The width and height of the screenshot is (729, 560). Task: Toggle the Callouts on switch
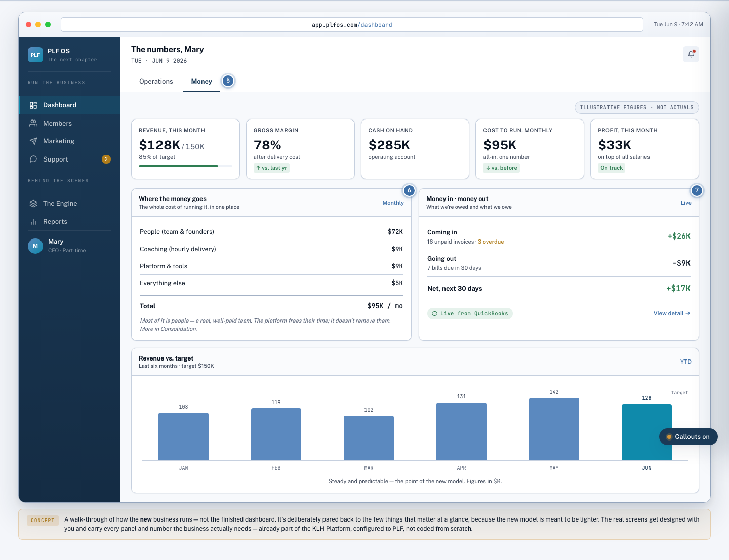688,437
